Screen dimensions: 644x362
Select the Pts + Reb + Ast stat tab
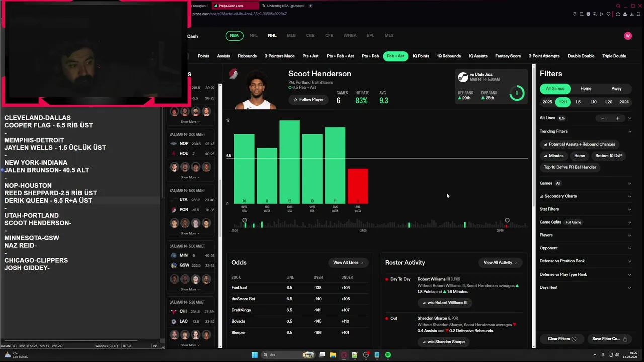click(x=340, y=56)
